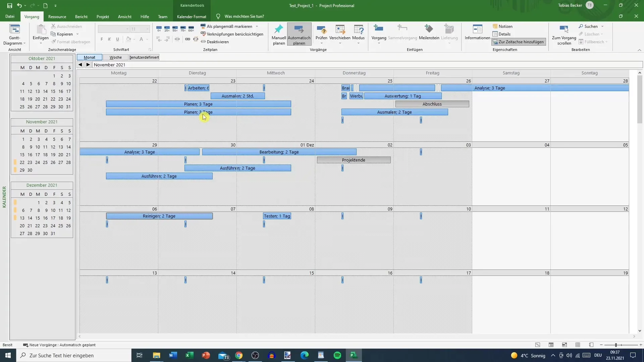Save the project with disk icon
Image resolution: width=644 pixels, height=362 pixels.
[9, 5]
